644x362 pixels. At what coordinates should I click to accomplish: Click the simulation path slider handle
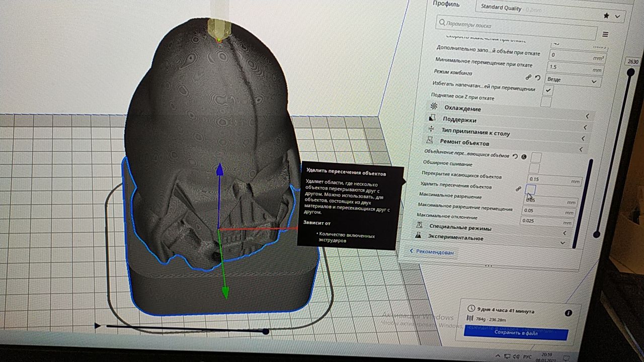266,331
